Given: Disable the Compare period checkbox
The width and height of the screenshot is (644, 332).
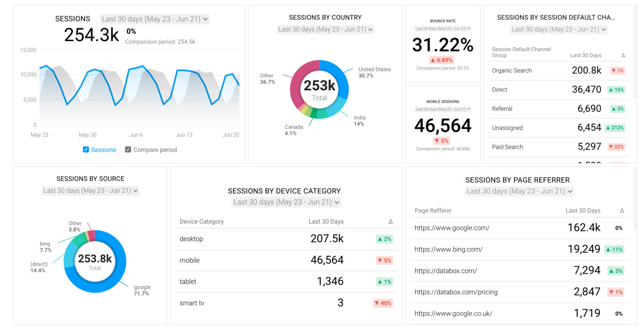Looking at the screenshot, I should click(128, 149).
